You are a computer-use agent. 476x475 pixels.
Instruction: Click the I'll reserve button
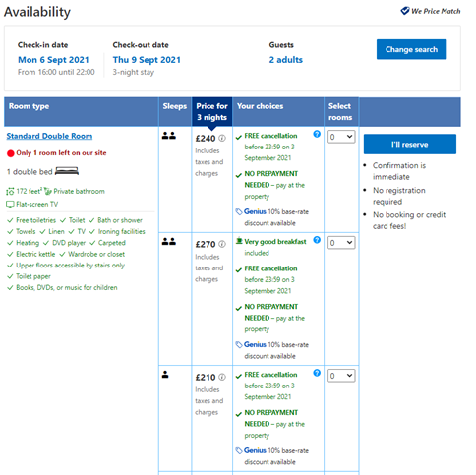coord(410,145)
